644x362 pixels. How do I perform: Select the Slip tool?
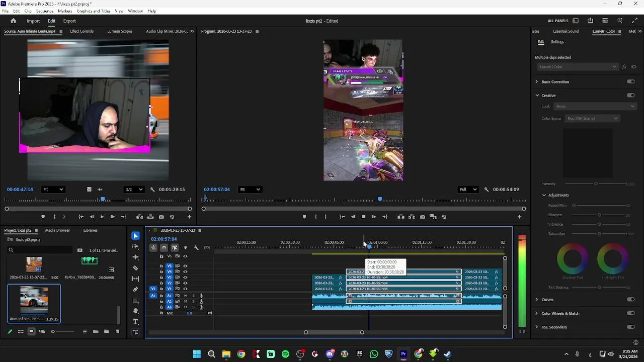tap(135, 279)
